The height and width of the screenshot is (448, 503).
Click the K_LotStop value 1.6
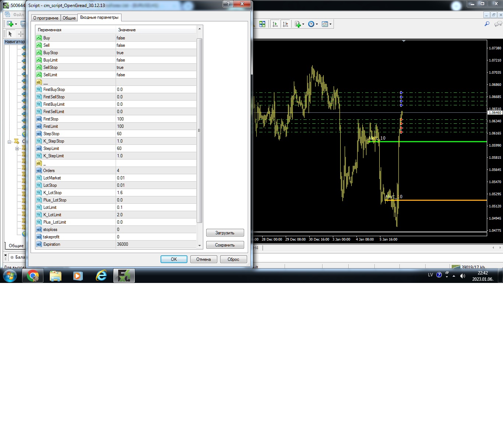156,193
